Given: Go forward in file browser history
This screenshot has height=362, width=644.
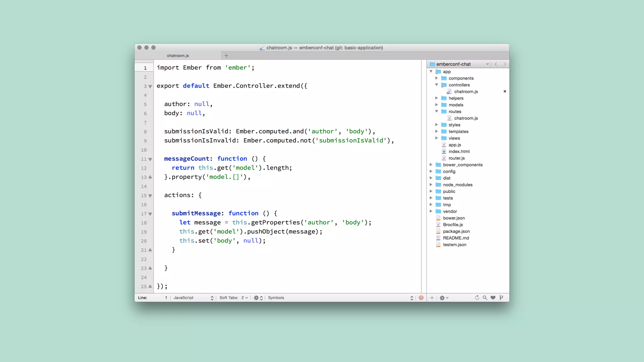Looking at the screenshot, I should 505,64.
